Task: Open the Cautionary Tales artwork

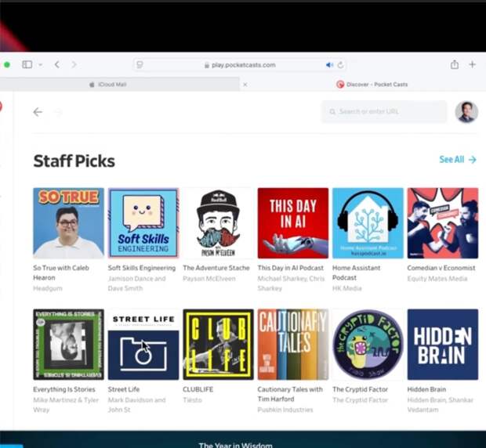Action: [293, 345]
